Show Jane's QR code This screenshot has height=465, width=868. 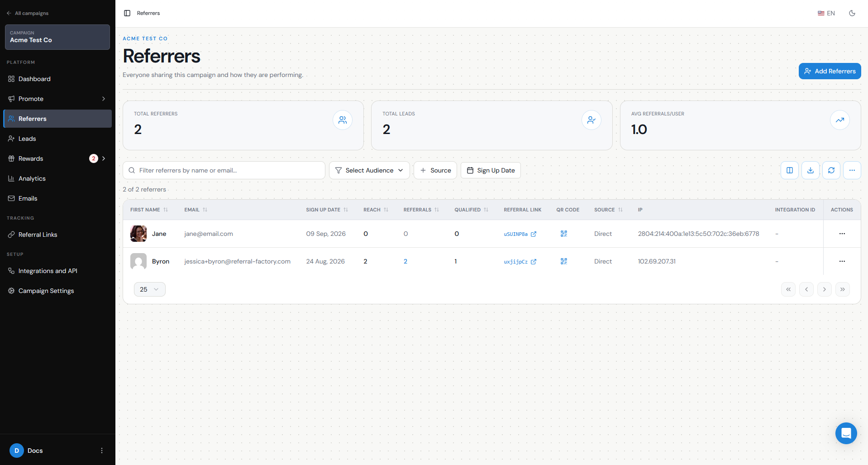point(563,234)
